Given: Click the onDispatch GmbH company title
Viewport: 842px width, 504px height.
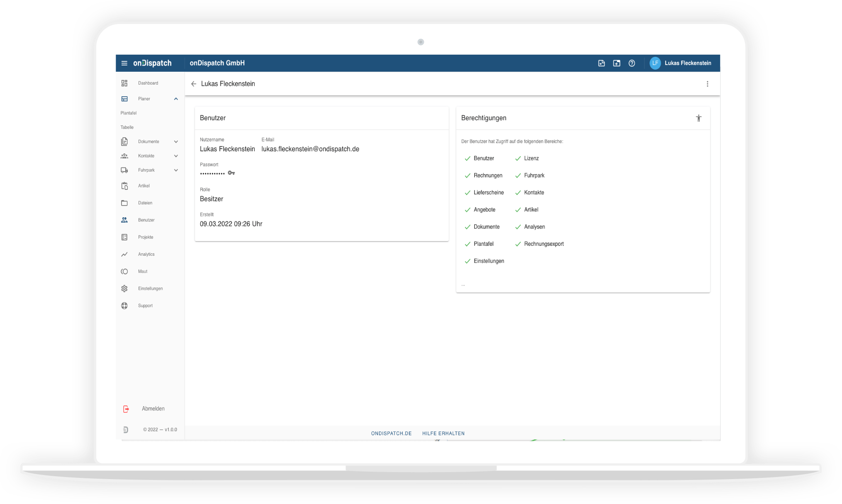Looking at the screenshot, I should (x=217, y=63).
